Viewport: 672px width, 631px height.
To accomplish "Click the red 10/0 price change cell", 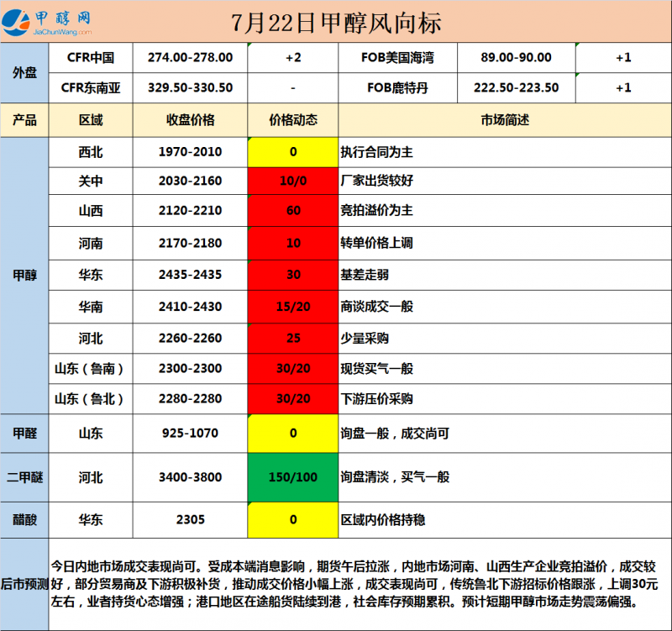I will pyautogui.click(x=293, y=181).
